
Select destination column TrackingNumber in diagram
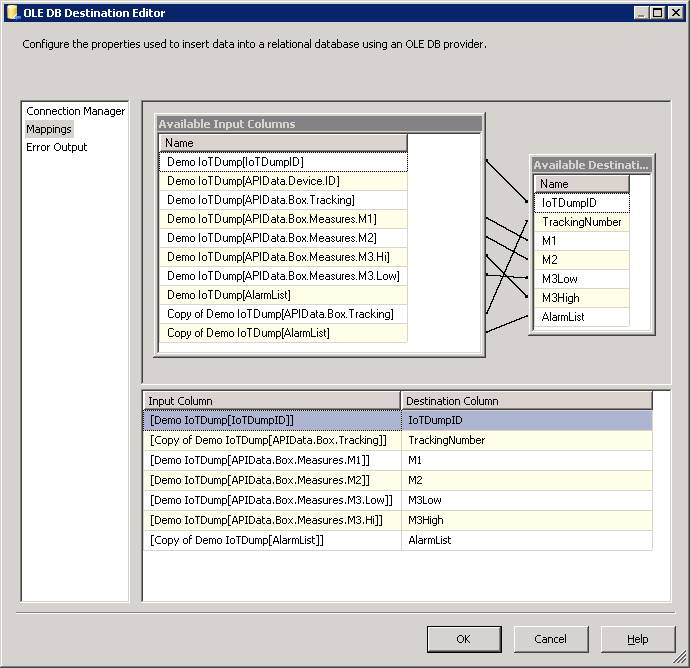tap(581, 222)
